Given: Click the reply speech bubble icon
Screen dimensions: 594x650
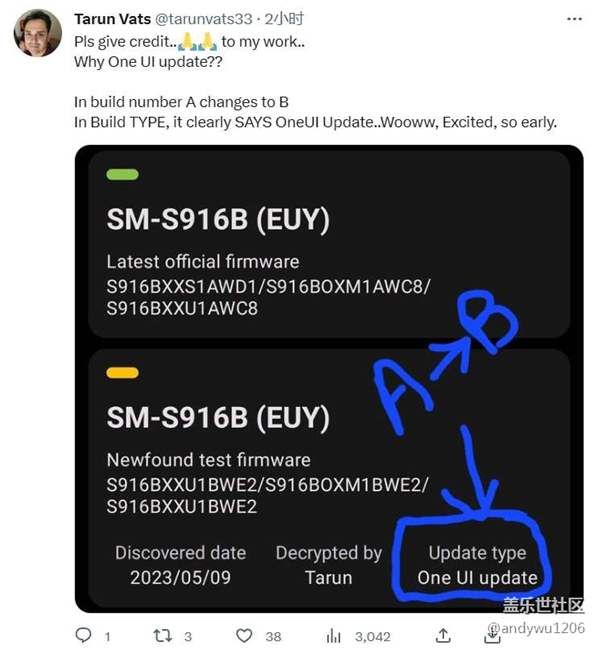Looking at the screenshot, I should [83, 635].
